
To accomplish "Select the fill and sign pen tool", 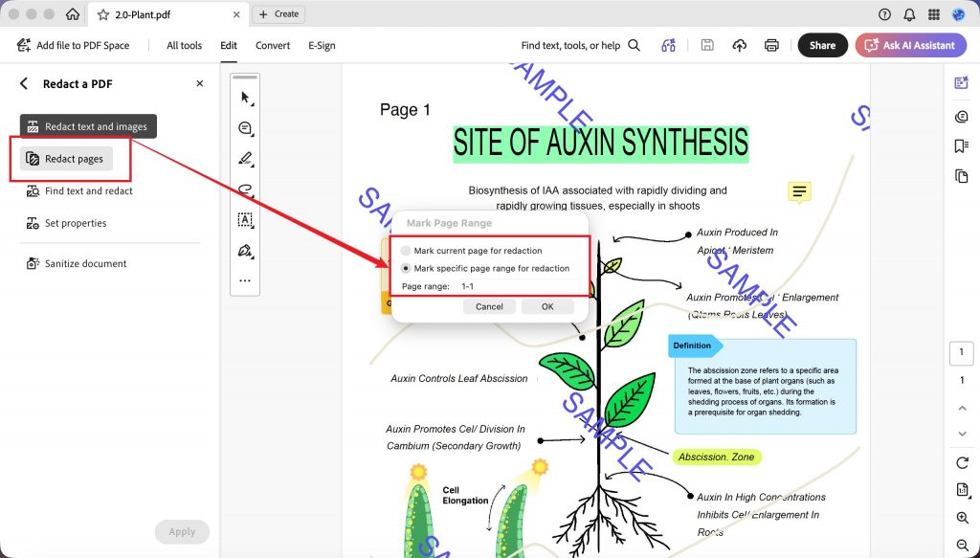I will (245, 251).
